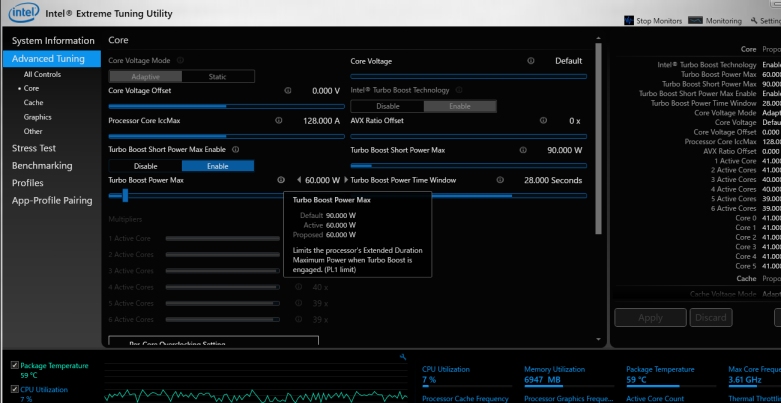Click info icon beside Core Voltage Default
The image size is (781, 403).
531,61
